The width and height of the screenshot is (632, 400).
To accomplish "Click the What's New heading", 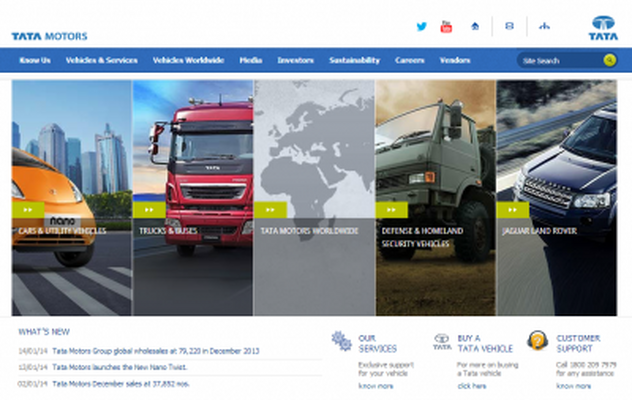I will 44,331.
